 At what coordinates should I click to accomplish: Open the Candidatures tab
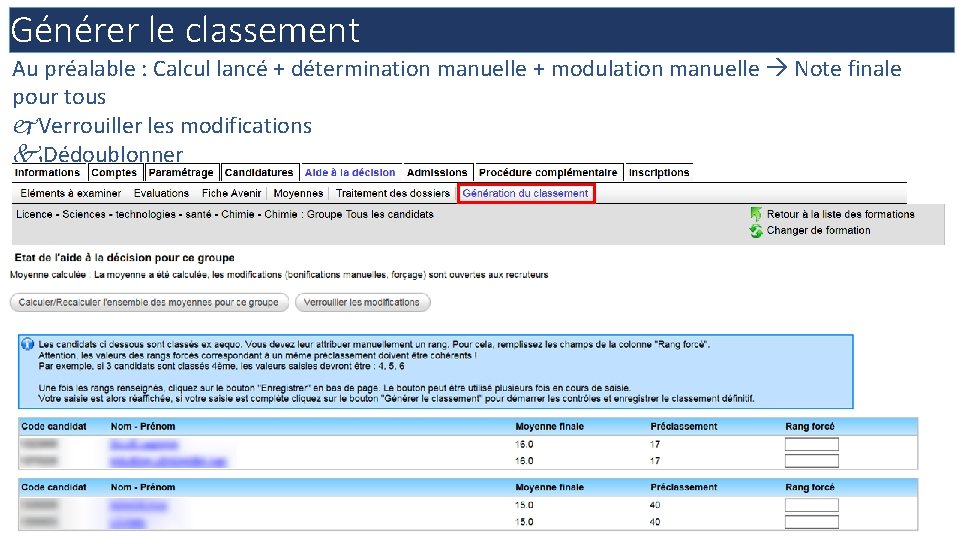coord(259,173)
